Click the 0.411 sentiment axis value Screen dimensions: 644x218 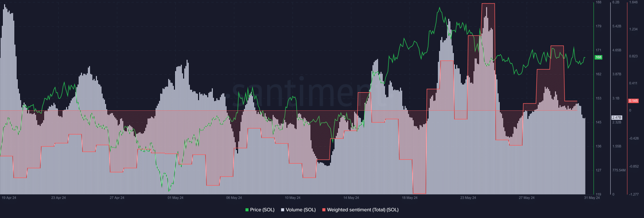pyautogui.click(x=633, y=83)
